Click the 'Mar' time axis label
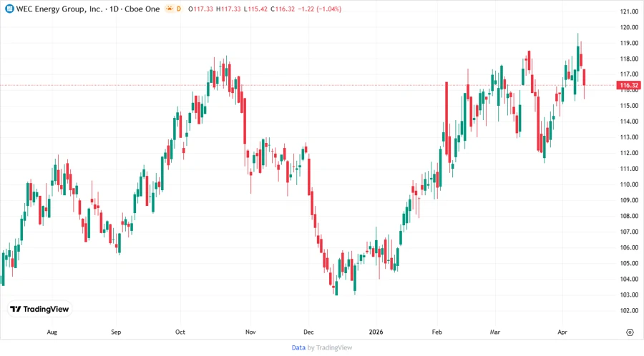Viewport: 644px width, 356px height. click(x=495, y=332)
